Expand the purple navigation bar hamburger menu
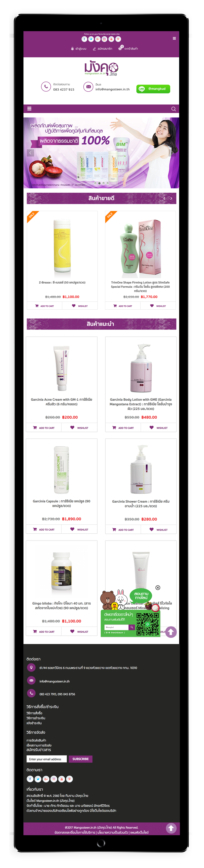Viewport: 204px width, 868px height. click(x=29, y=109)
